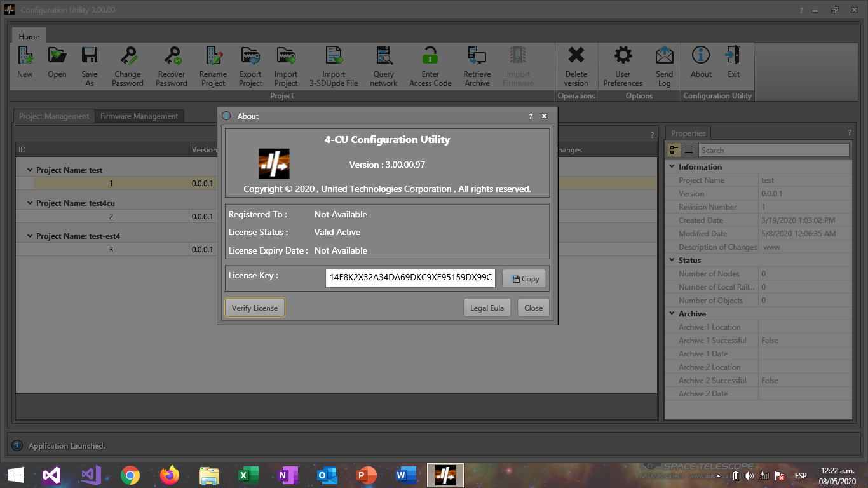868x488 pixels.
Task: Open Word from the taskbar
Action: point(406,475)
